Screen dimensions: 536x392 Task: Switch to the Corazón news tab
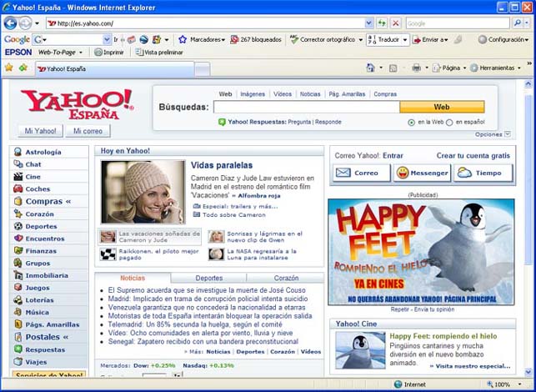click(x=286, y=278)
